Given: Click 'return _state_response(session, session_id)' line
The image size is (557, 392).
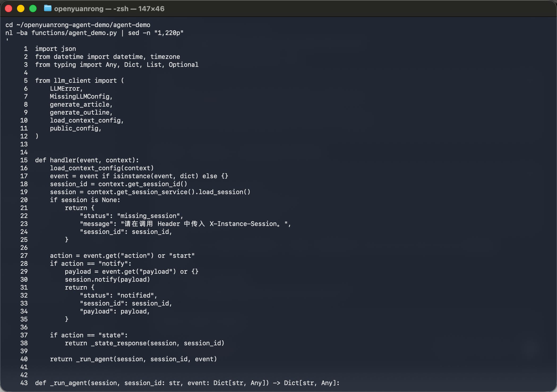Looking at the screenshot, I should 145,343.
